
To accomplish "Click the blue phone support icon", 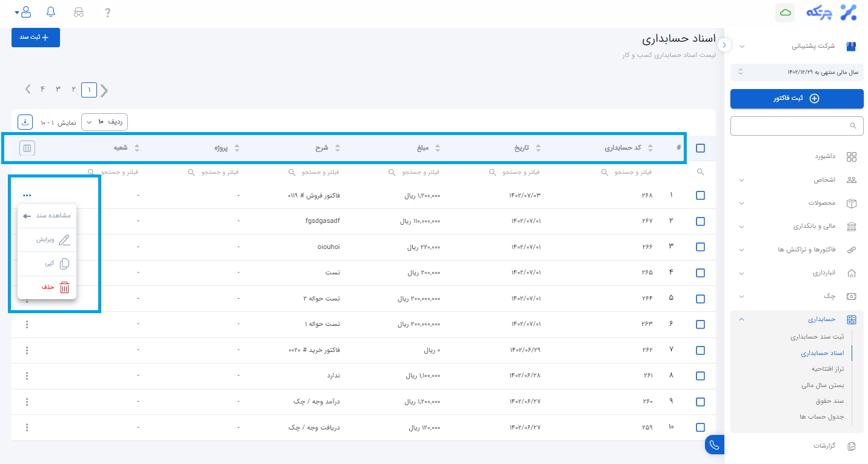I will pyautogui.click(x=714, y=445).
